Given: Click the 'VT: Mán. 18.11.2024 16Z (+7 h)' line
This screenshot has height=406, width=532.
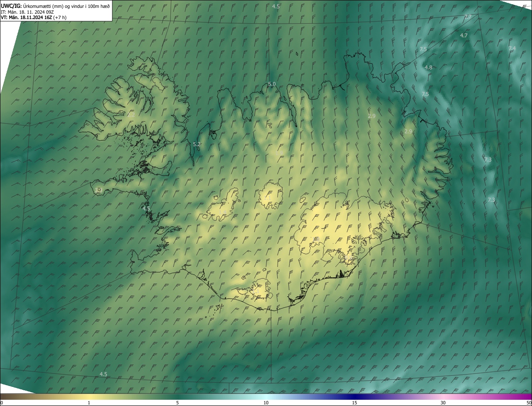Looking at the screenshot, I should coord(34,17).
